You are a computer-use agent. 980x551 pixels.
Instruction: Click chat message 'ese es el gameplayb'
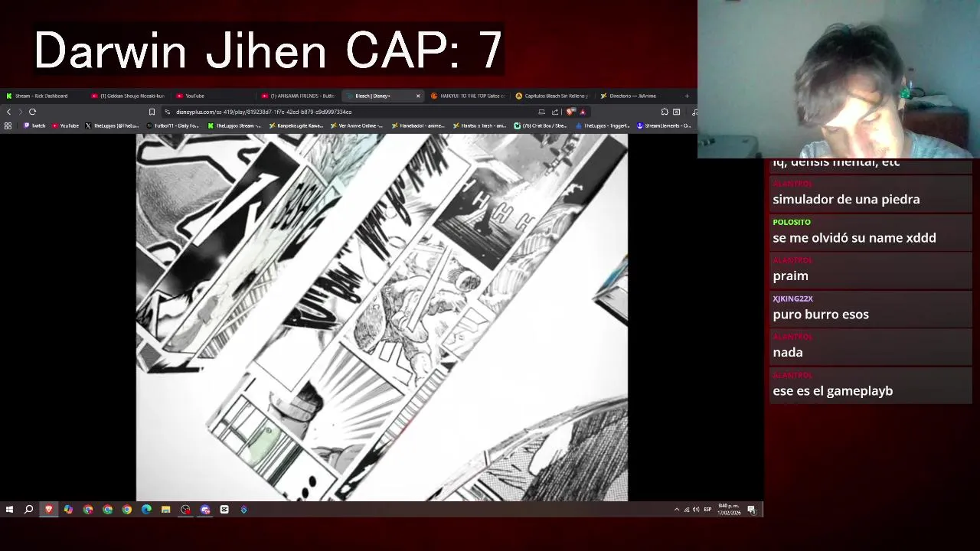tap(833, 391)
